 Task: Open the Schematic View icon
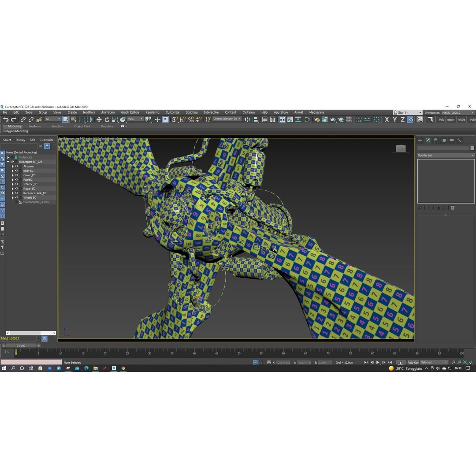pyautogui.click(x=298, y=119)
